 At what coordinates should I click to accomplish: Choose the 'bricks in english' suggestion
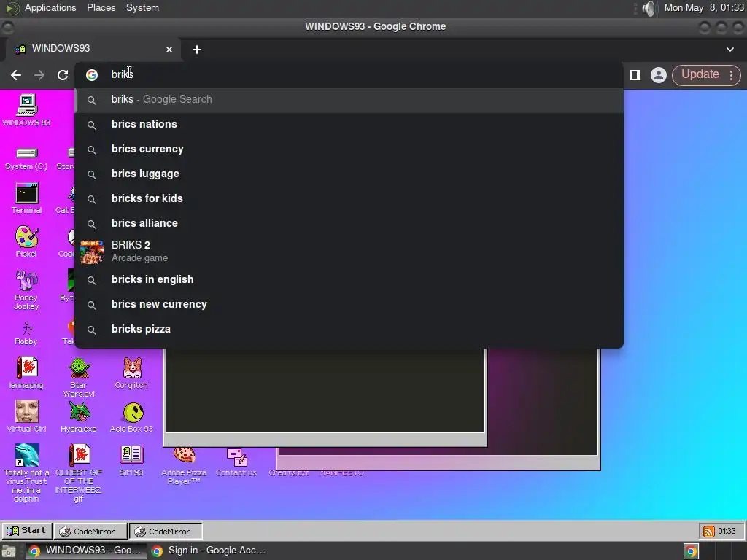349,279
